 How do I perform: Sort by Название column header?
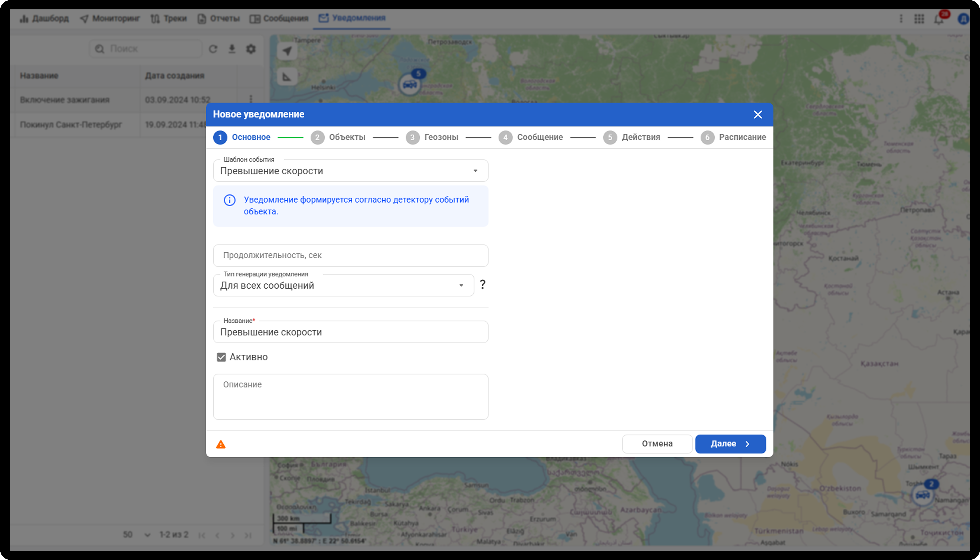pyautogui.click(x=39, y=76)
